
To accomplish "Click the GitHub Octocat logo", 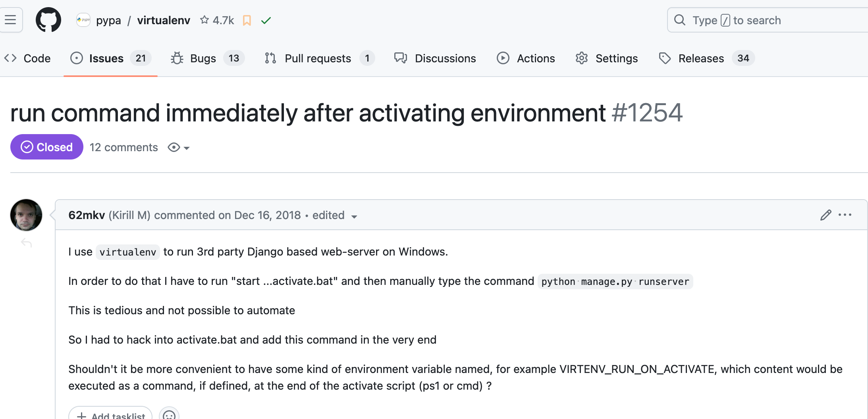I will click(x=48, y=20).
